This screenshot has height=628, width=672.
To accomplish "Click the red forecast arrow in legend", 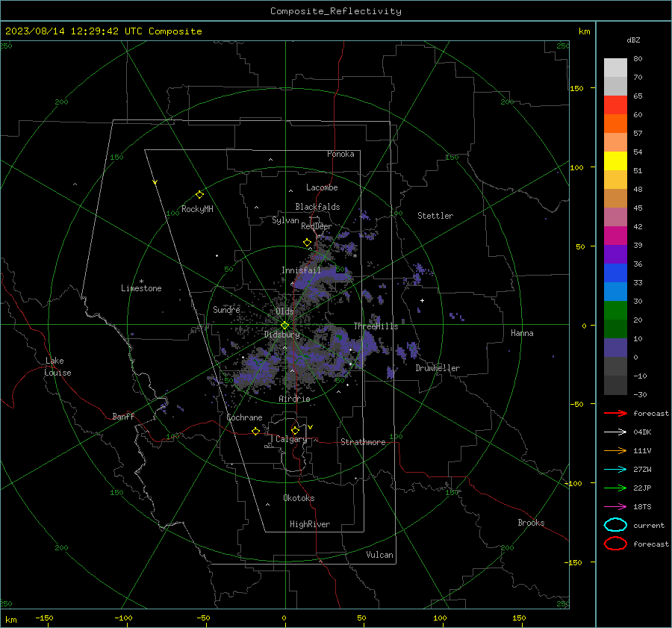I will pyautogui.click(x=615, y=413).
